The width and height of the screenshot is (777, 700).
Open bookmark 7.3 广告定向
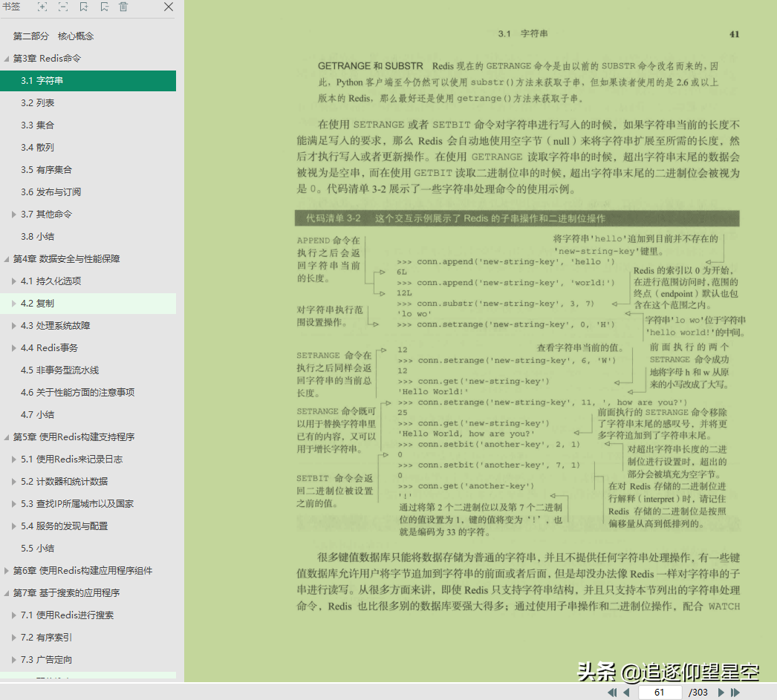click(x=47, y=660)
